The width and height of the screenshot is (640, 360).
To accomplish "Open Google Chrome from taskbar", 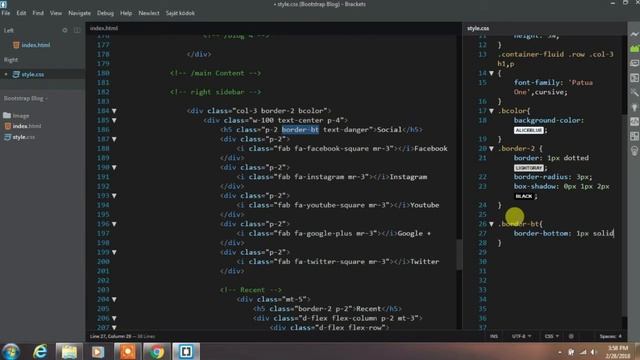I will [157, 351].
